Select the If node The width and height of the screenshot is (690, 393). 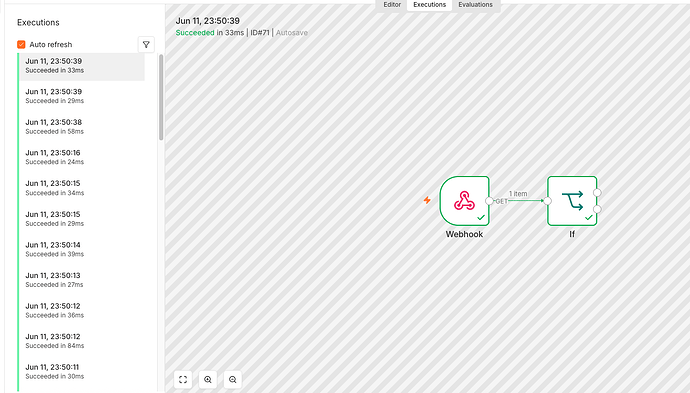click(572, 201)
